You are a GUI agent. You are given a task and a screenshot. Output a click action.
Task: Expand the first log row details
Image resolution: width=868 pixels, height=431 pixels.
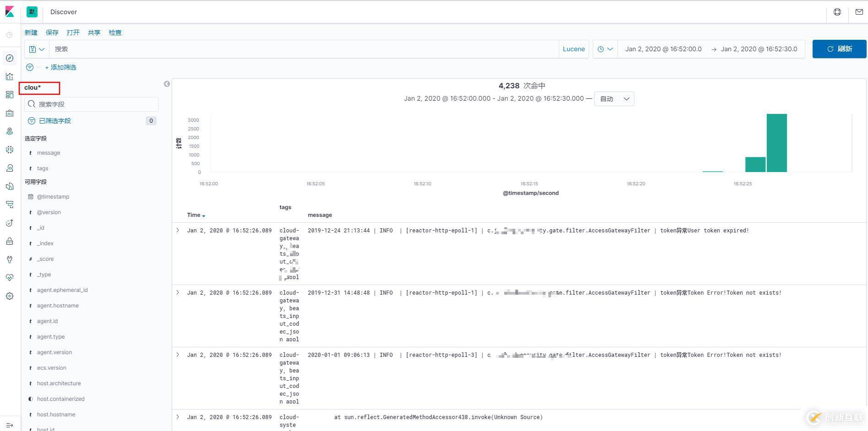pos(178,230)
